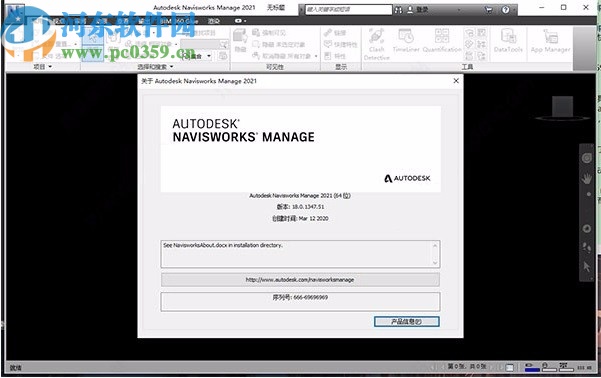Open Clash Detective tool
This screenshot has width=601, height=378.
376,44
